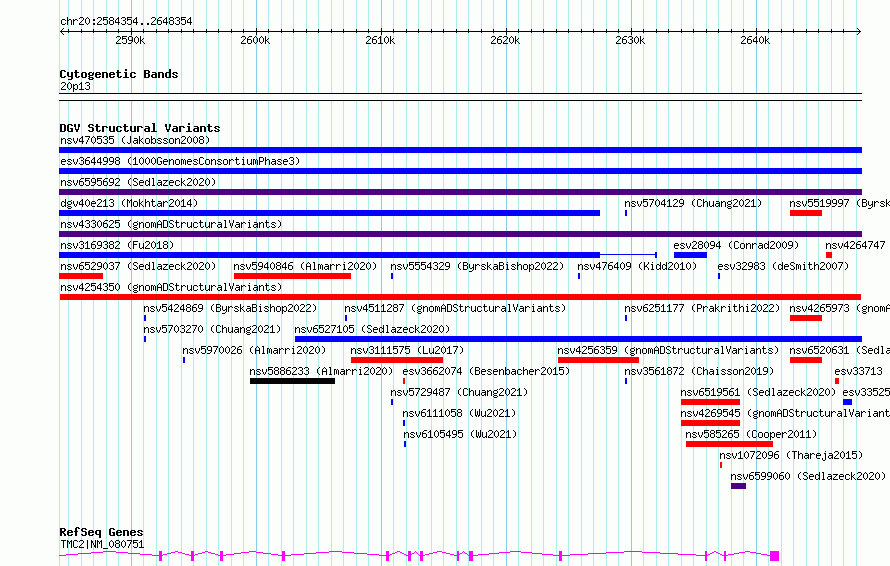Click the esv28094 blue bar

click(690, 255)
